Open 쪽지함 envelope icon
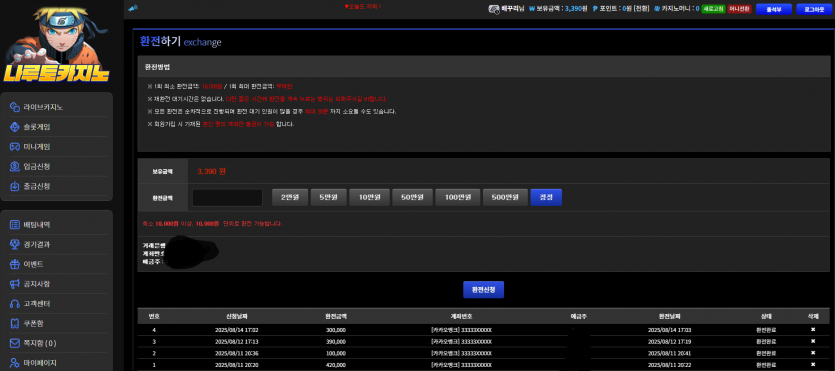The width and height of the screenshot is (835, 371). (15, 343)
